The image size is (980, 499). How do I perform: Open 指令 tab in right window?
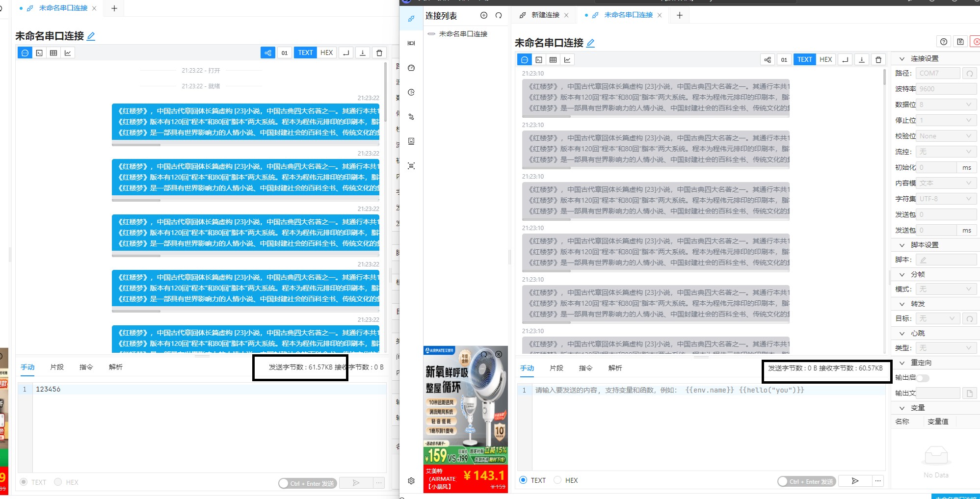[586, 368]
